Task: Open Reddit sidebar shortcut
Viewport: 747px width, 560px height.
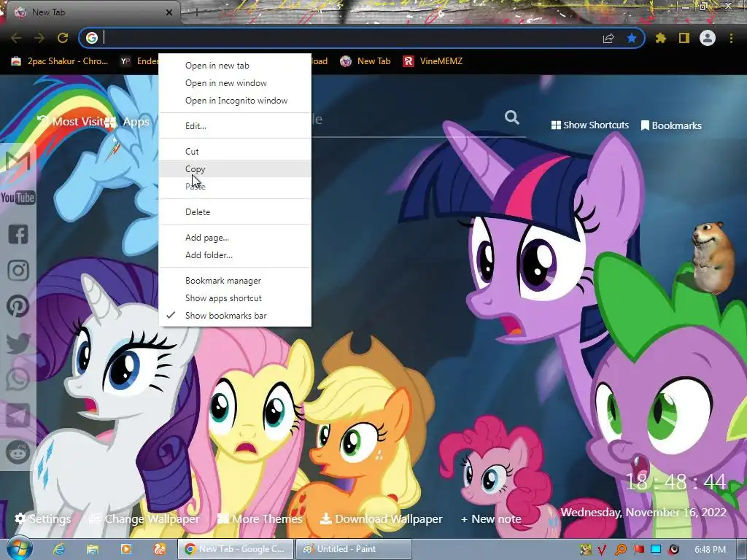Action: click(x=18, y=452)
